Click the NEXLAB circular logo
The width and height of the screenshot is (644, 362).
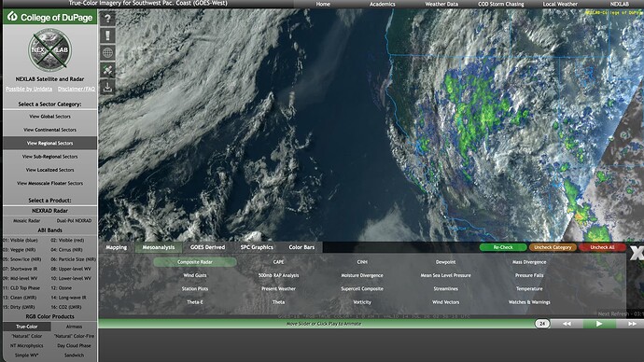pos(49,50)
